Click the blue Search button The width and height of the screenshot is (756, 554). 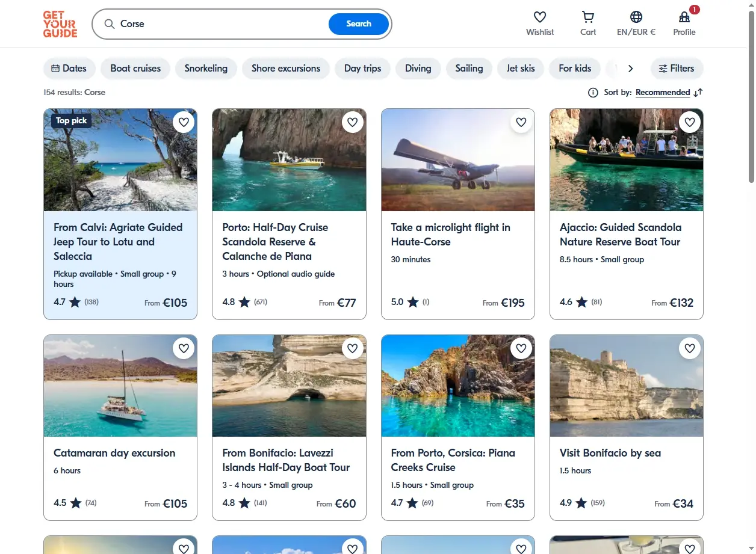(359, 24)
